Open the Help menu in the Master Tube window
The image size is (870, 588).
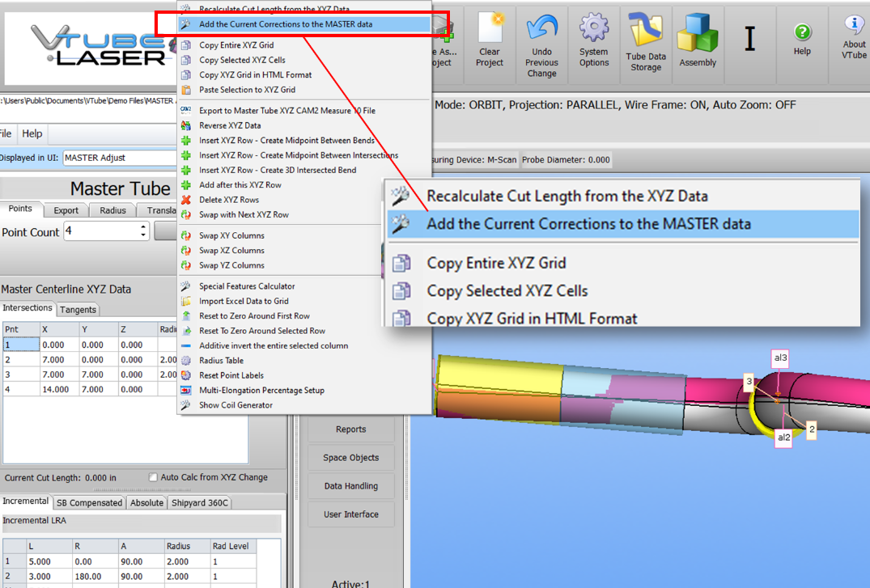click(x=32, y=133)
